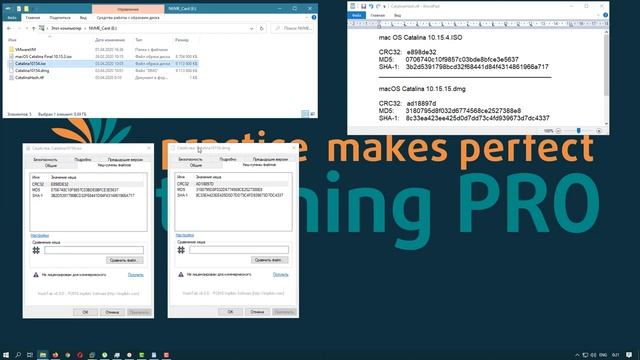Open Explorer help (blue question mark)

click(x=313, y=18)
